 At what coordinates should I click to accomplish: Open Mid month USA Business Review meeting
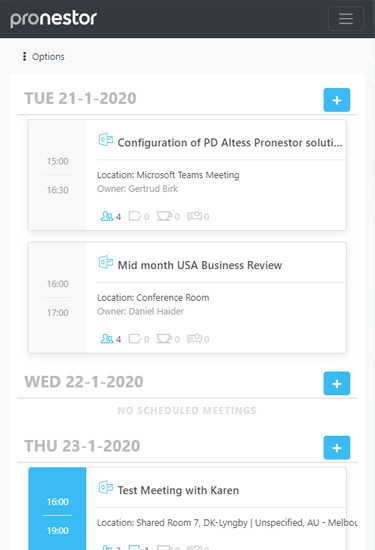(200, 265)
